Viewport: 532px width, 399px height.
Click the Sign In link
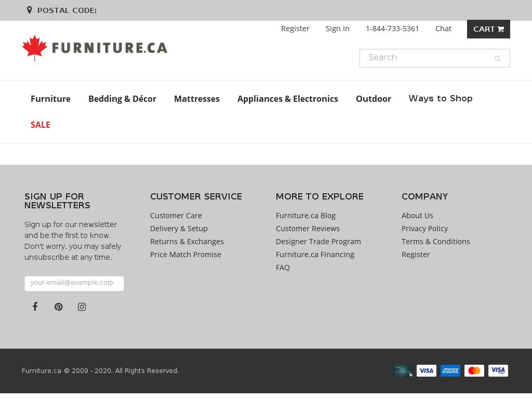pos(337,29)
